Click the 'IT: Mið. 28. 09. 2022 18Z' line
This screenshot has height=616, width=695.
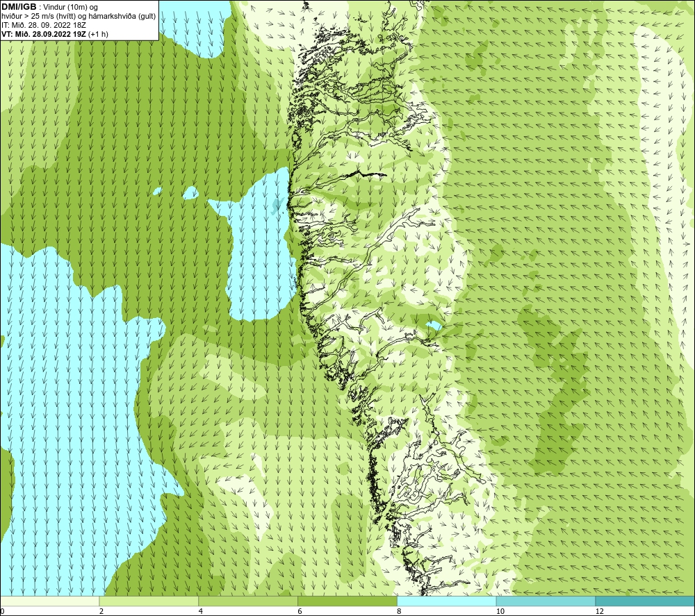pyautogui.click(x=43, y=25)
